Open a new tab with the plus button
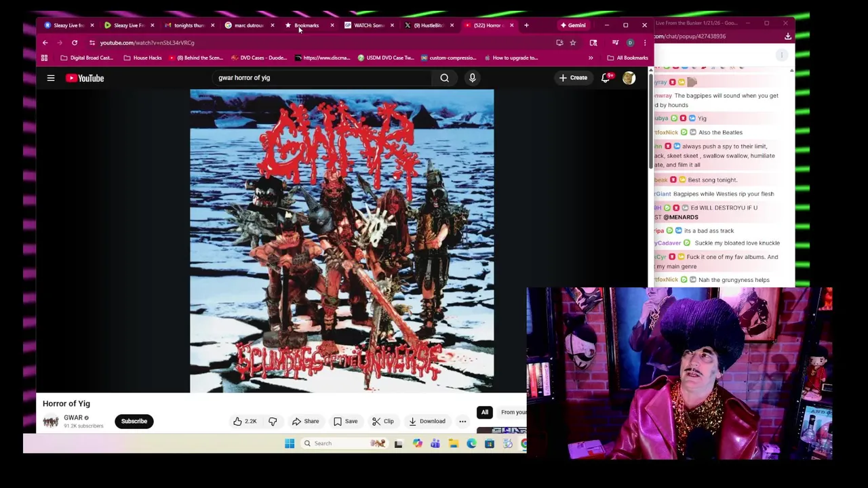Image resolution: width=868 pixels, height=488 pixels. pyautogui.click(x=526, y=25)
